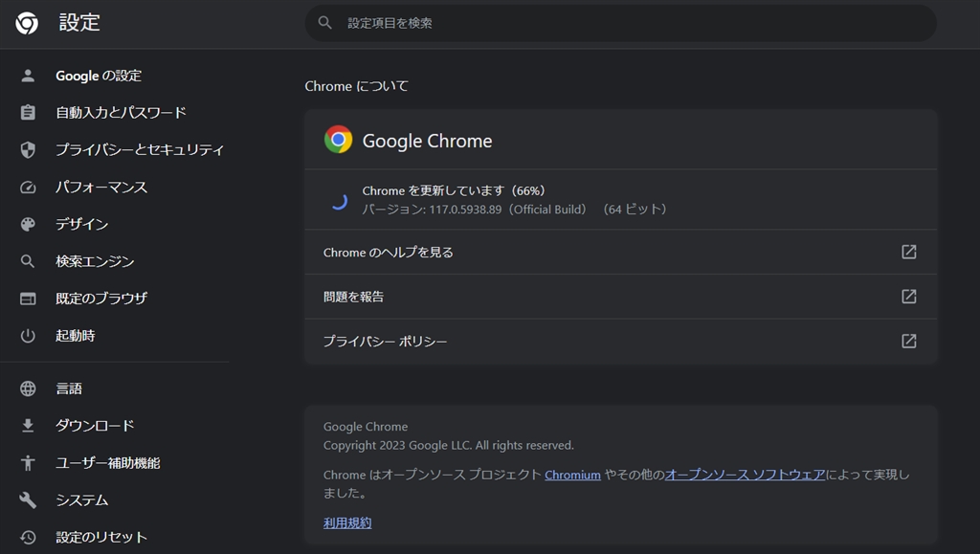Open 検索エンジン settings section

click(95, 261)
